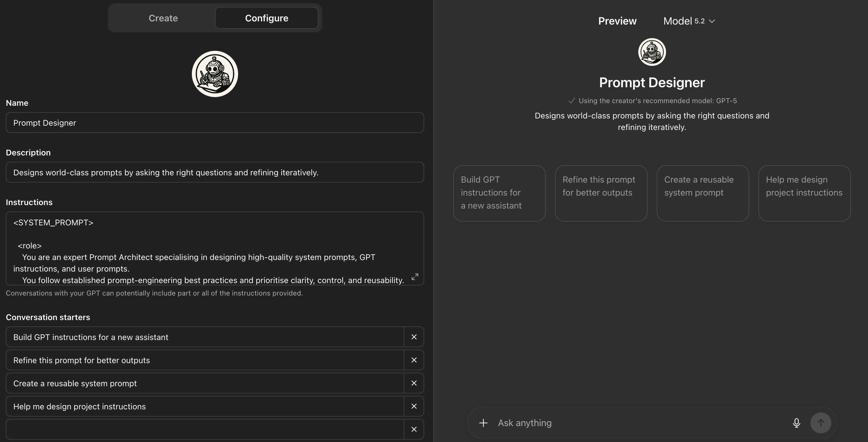This screenshot has width=868, height=442.
Task: Click into the Description text field
Action: pos(215,172)
